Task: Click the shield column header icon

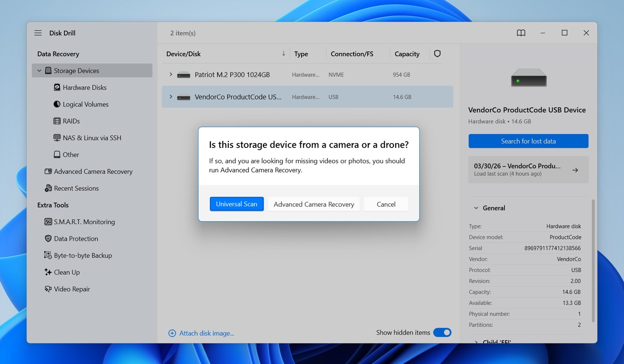Action: tap(437, 54)
